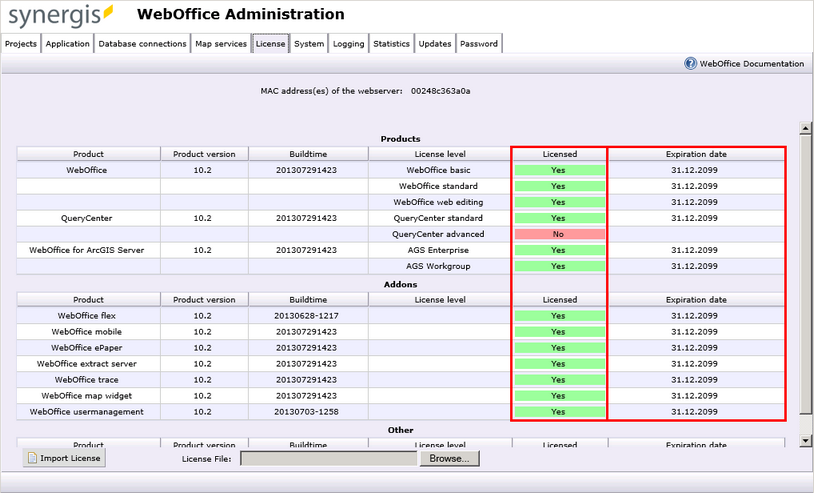Click the WebOffice map widget row

(x=401, y=395)
